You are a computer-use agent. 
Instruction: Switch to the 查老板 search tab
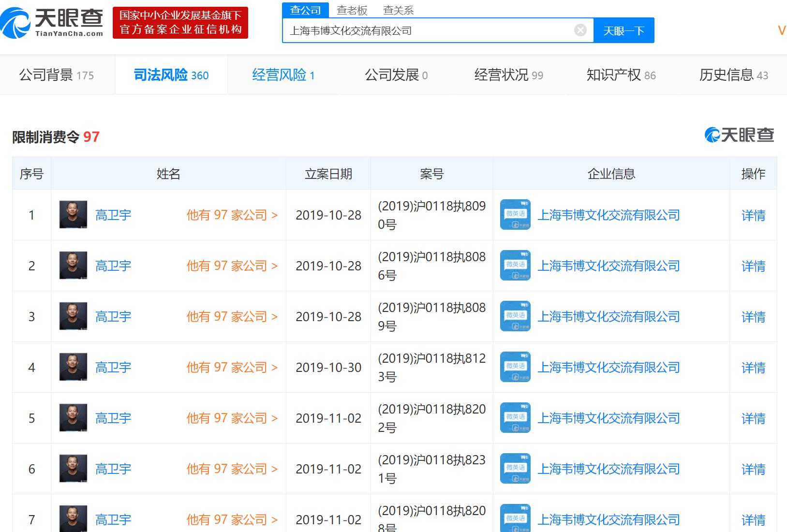click(x=352, y=10)
